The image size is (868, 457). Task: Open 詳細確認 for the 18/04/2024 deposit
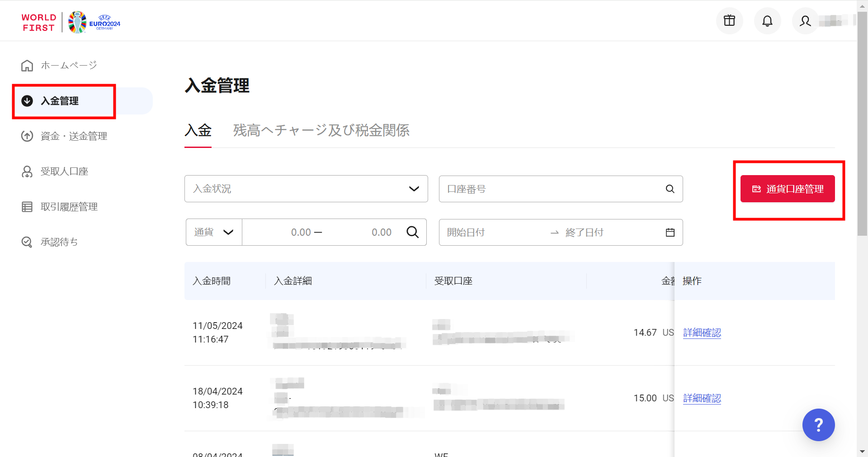point(702,398)
